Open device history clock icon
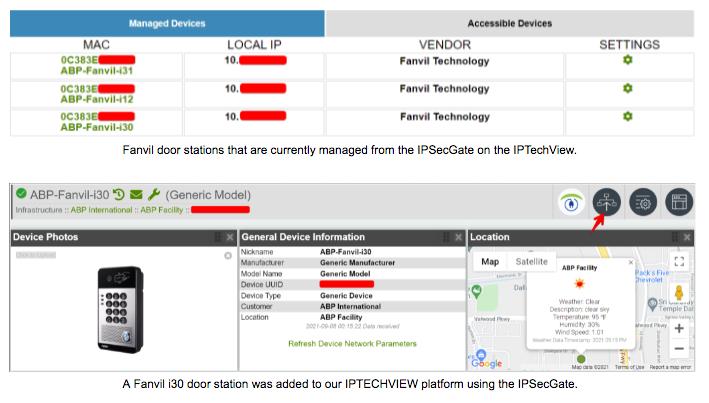Screen dimensions: 709x403 pyautogui.click(x=118, y=194)
